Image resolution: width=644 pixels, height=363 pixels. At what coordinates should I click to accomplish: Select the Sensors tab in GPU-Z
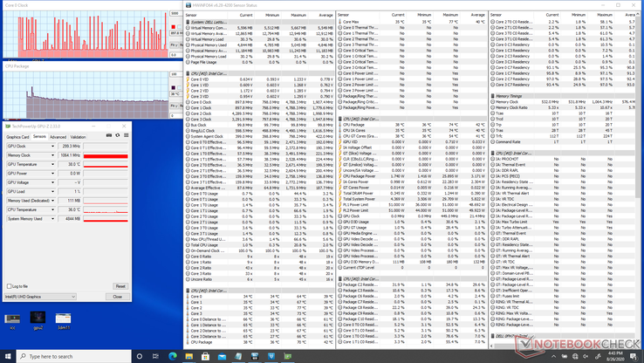click(x=39, y=137)
